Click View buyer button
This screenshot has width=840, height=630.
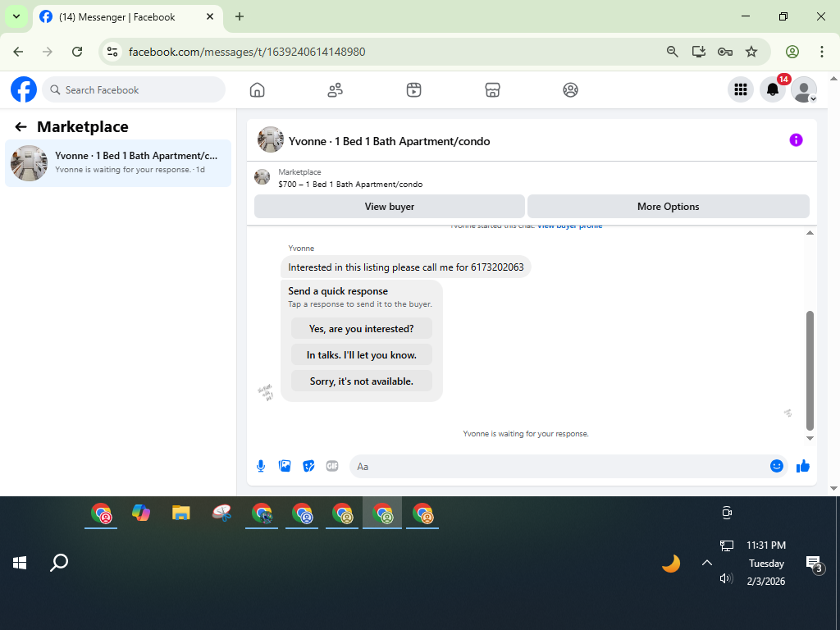tap(390, 207)
